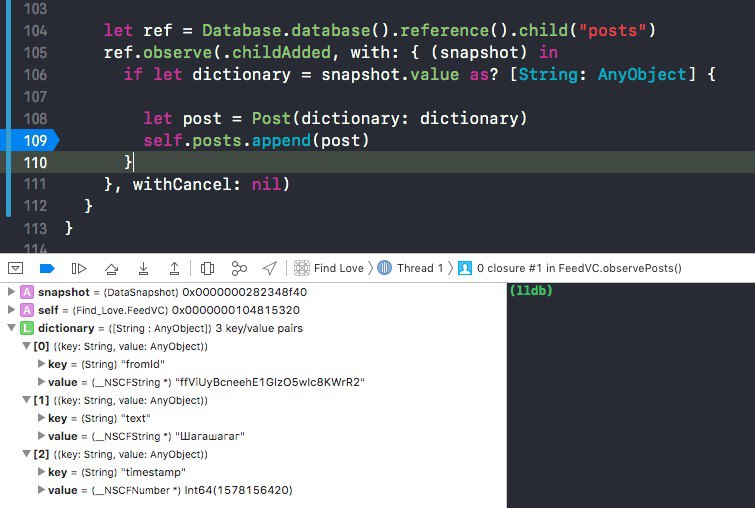This screenshot has width=755, height=508.
Task: Click "Database" on line 104
Action: [x=241, y=30]
